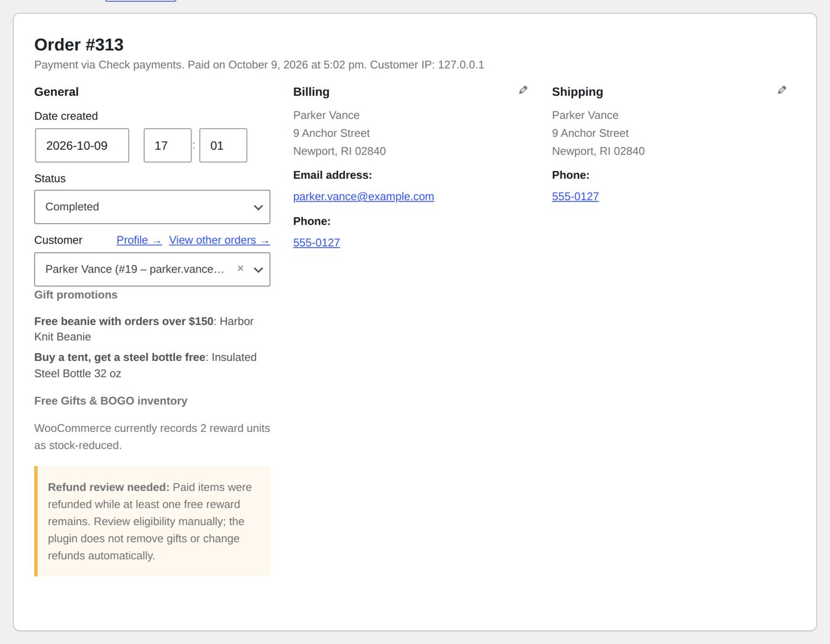The width and height of the screenshot is (830, 644).
Task: Open customer Profile link
Action: tap(139, 240)
